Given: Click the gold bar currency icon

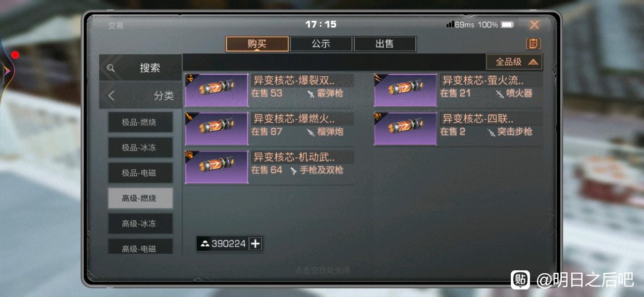Looking at the screenshot, I should (x=205, y=244).
